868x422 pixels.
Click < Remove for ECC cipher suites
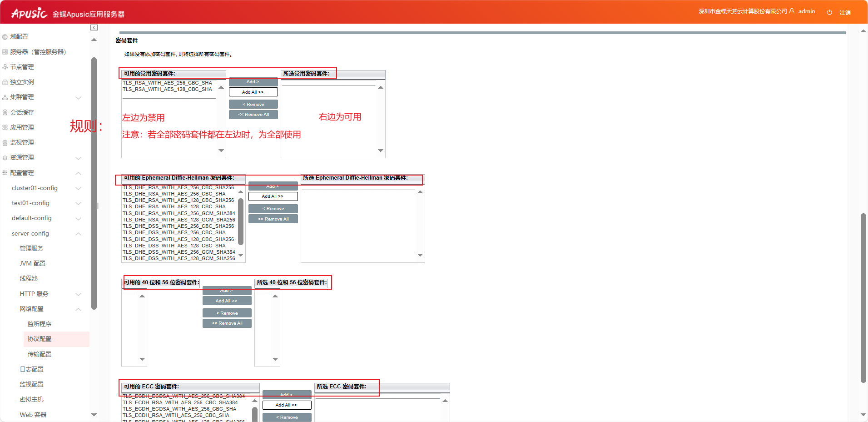tap(287, 417)
